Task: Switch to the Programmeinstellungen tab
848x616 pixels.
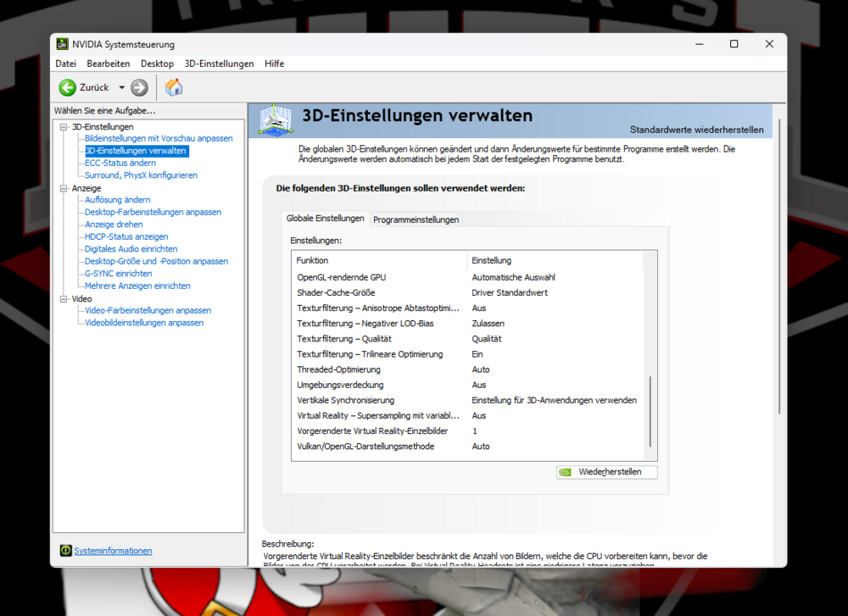Action: [416, 219]
